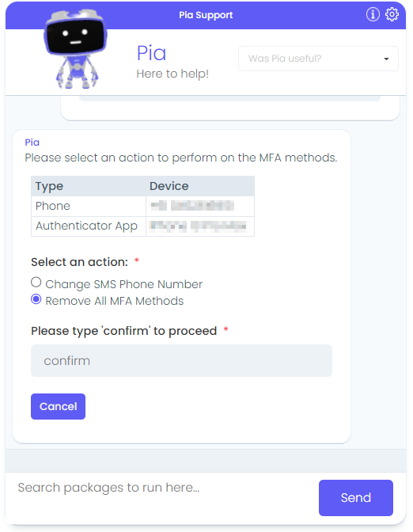Click the Phone row in MFA table

click(142, 206)
